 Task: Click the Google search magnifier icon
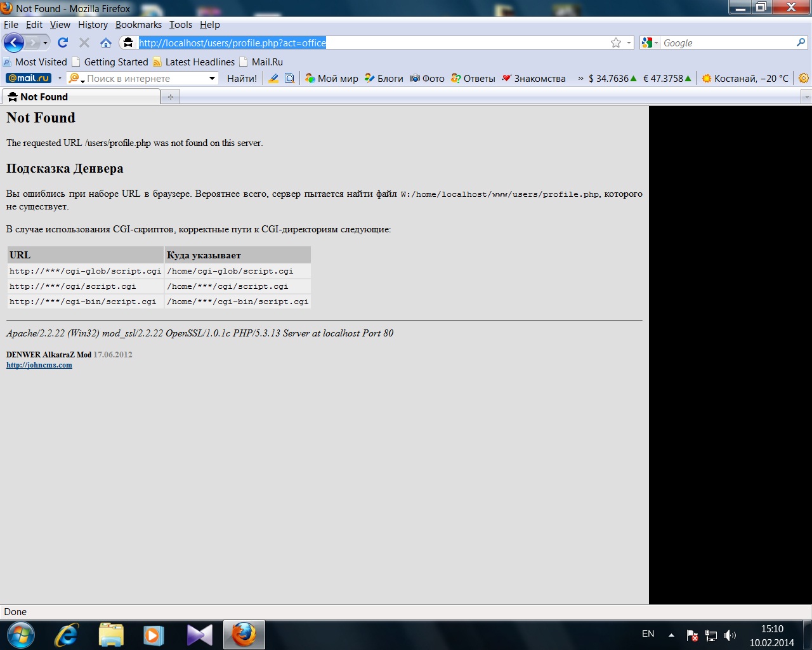(801, 43)
